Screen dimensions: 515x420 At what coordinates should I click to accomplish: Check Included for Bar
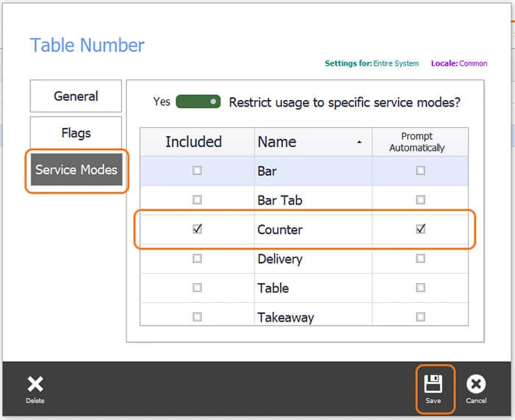coord(197,171)
